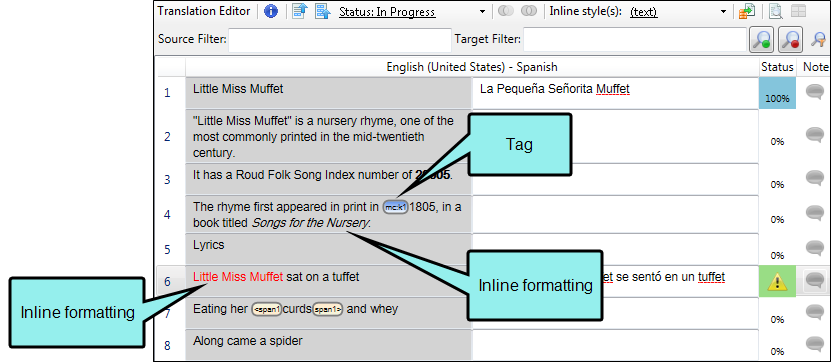Click the single-page up-arrow toolbar icon

tap(300, 11)
